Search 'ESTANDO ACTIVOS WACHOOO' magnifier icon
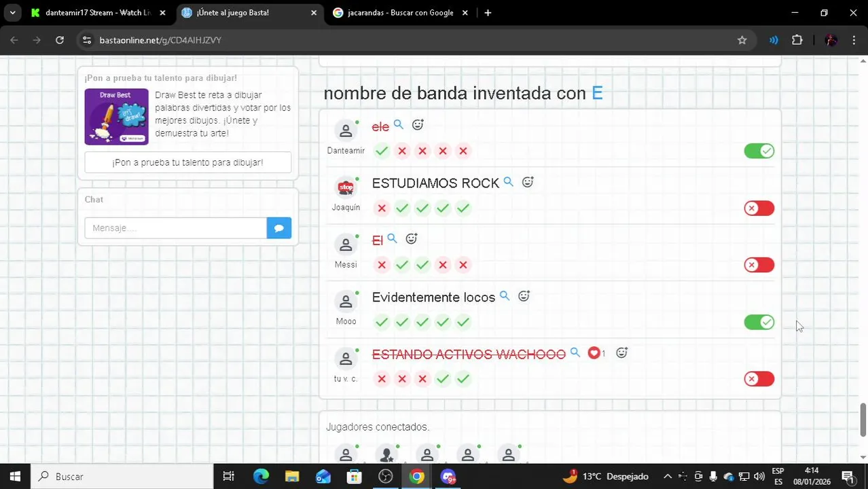 (575, 353)
